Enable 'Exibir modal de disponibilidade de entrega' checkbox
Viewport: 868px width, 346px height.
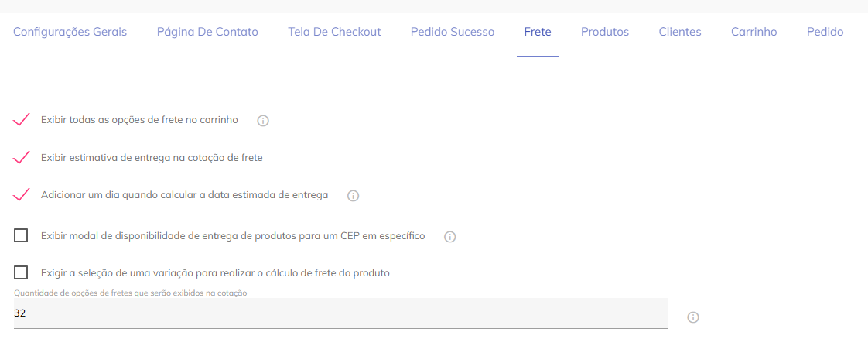tap(21, 235)
